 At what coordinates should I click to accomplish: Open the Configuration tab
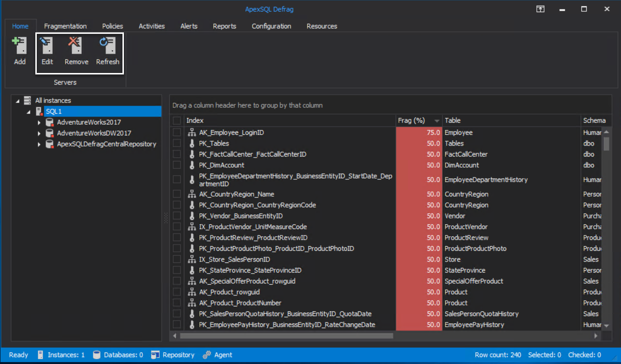click(x=271, y=26)
